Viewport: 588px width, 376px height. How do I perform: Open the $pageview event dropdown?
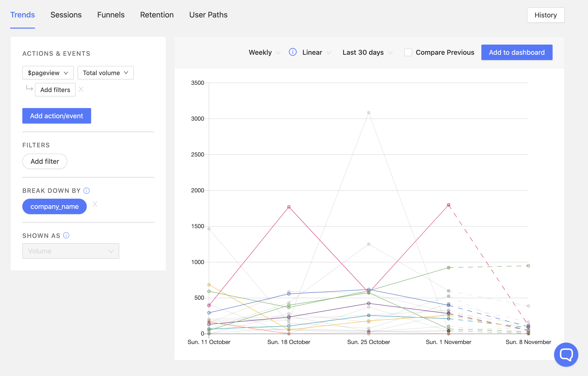(x=48, y=73)
